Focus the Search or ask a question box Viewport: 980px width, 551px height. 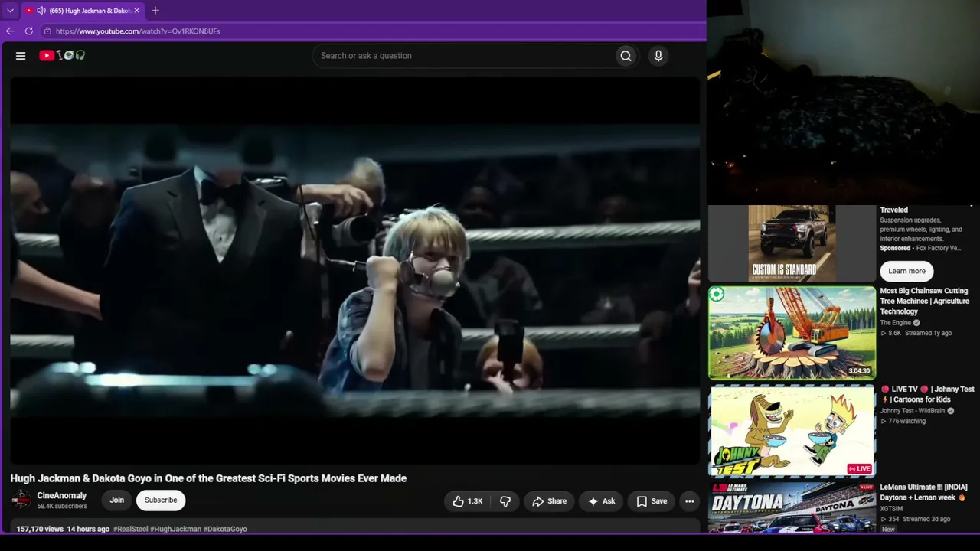[464, 56]
